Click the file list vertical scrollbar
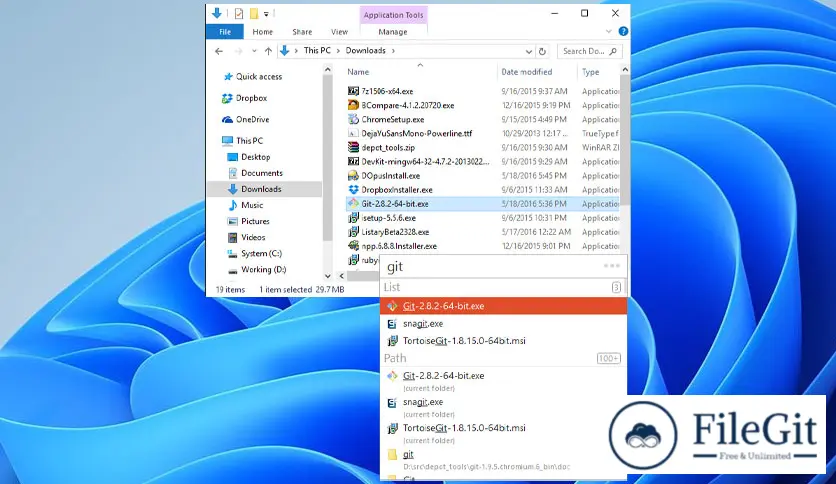This screenshot has width=836, height=484. 624,141
